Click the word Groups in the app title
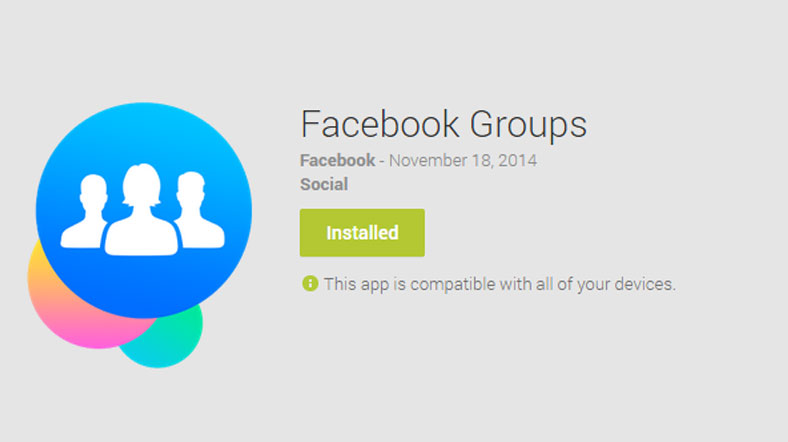Viewport: 788px width, 442px height. click(528, 125)
